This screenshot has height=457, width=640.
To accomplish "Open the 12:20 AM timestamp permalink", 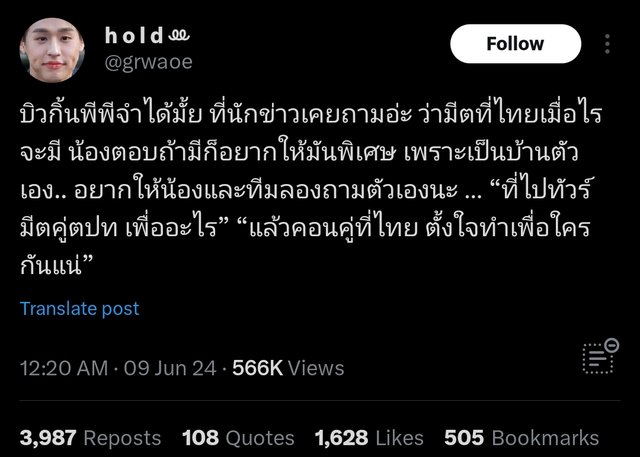I will pyautogui.click(x=64, y=368).
